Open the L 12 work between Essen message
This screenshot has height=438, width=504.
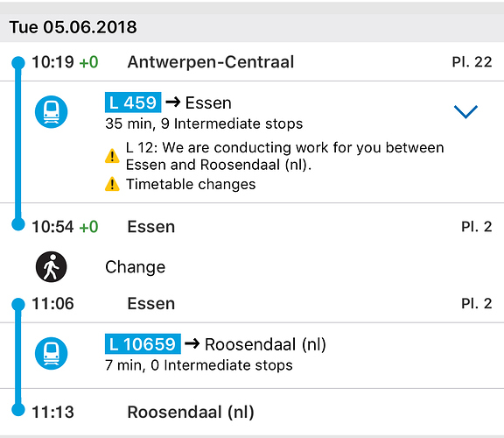point(284,156)
